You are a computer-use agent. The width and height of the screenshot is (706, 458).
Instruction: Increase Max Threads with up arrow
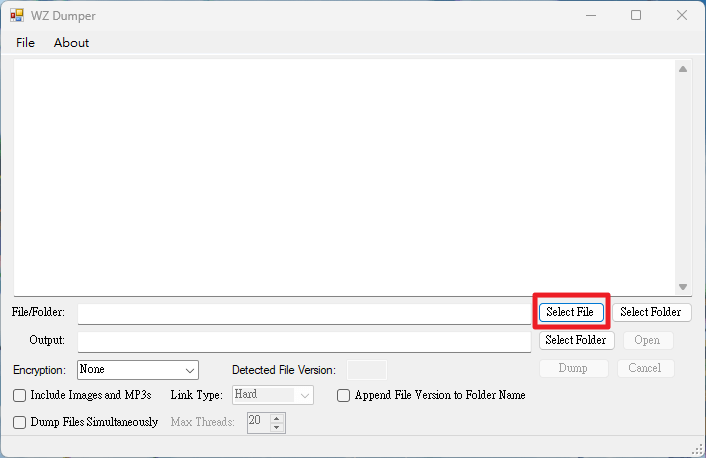277,419
